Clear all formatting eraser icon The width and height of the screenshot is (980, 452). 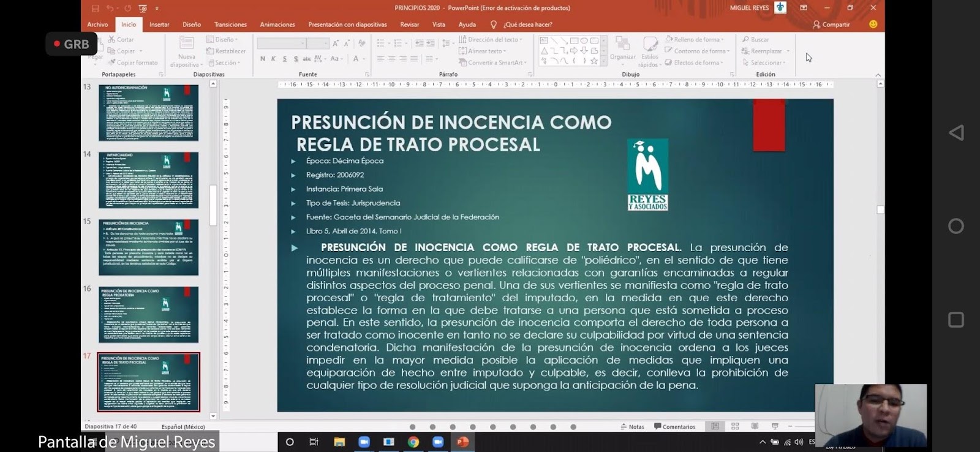(362, 43)
